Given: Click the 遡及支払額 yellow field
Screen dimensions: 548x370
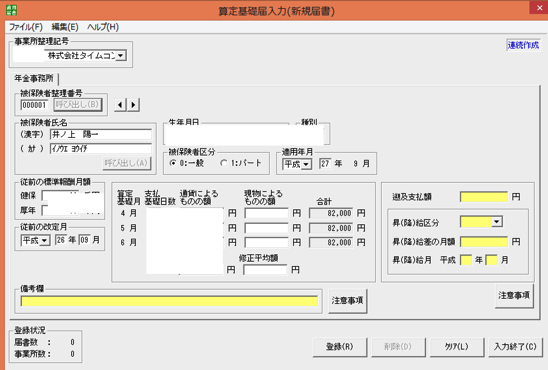Looking at the screenshot, I should coord(484,197).
